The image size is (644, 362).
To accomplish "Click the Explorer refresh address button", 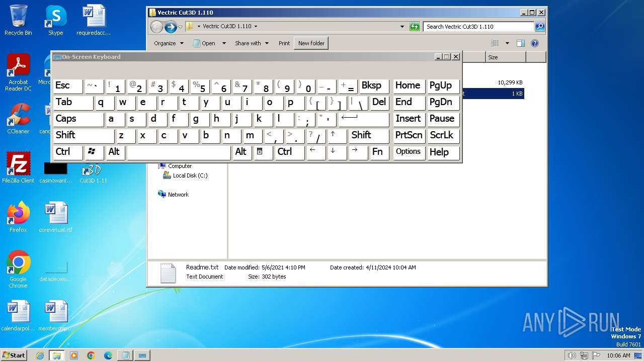I will coord(415,27).
